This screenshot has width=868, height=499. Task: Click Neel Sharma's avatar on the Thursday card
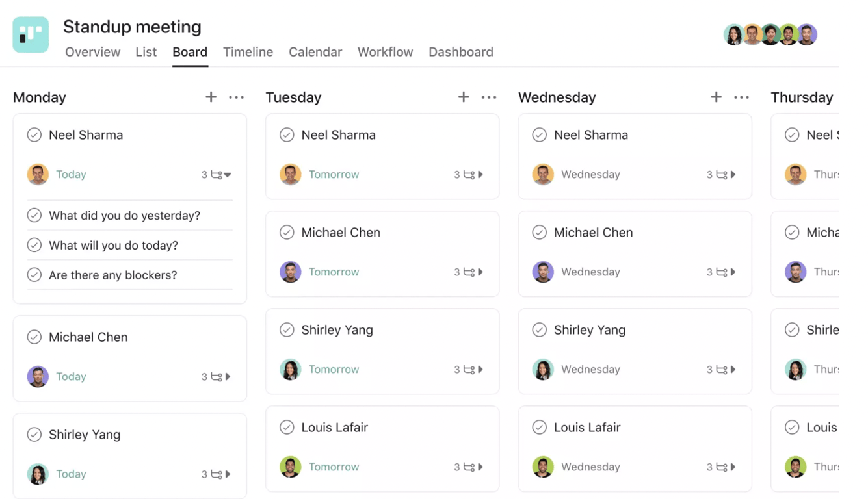click(796, 174)
